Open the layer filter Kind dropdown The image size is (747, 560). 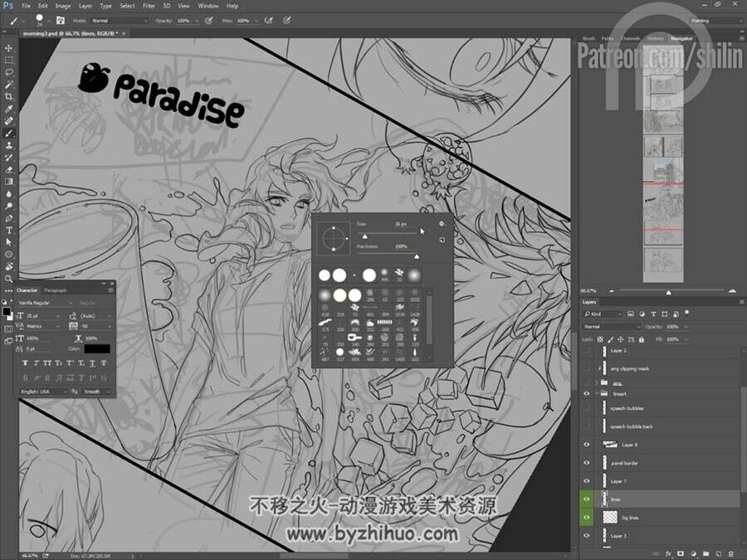click(x=603, y=314)
